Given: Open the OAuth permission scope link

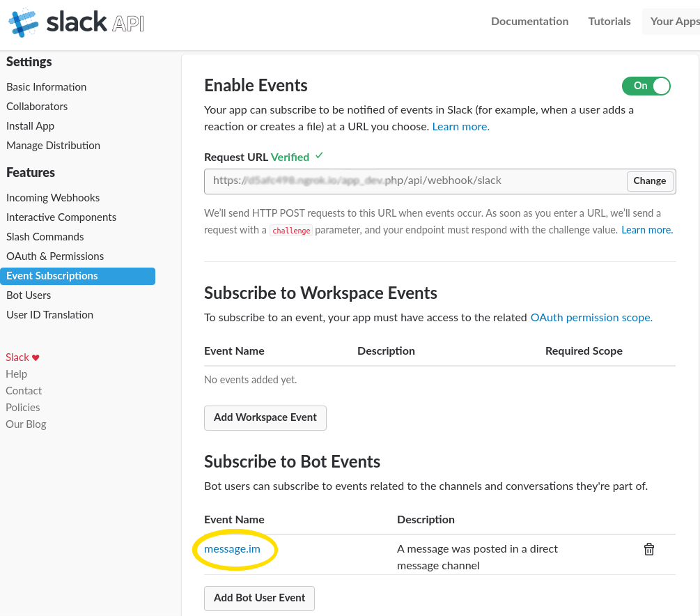Looking at the screenshot, I should [591, 318].
